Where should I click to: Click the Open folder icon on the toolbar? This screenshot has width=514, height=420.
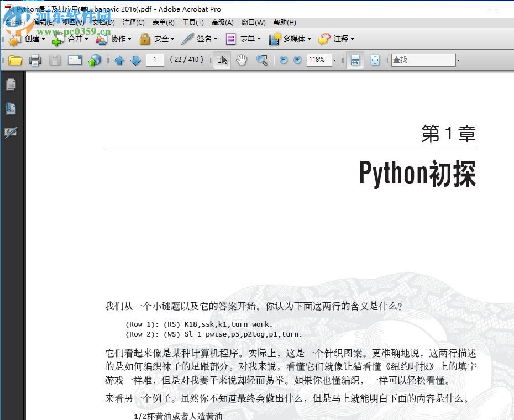(15, 60)
